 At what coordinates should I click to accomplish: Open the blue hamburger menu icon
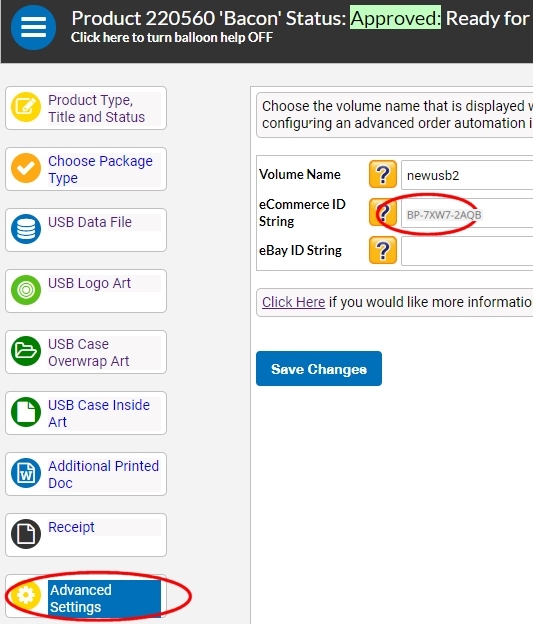click(x=33, y=27)
